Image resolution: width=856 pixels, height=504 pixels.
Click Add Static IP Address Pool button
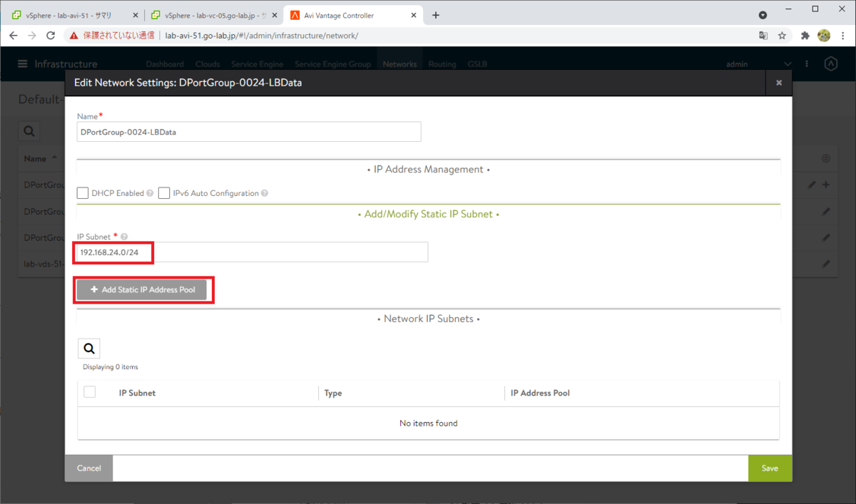click(x=142, y=289)
